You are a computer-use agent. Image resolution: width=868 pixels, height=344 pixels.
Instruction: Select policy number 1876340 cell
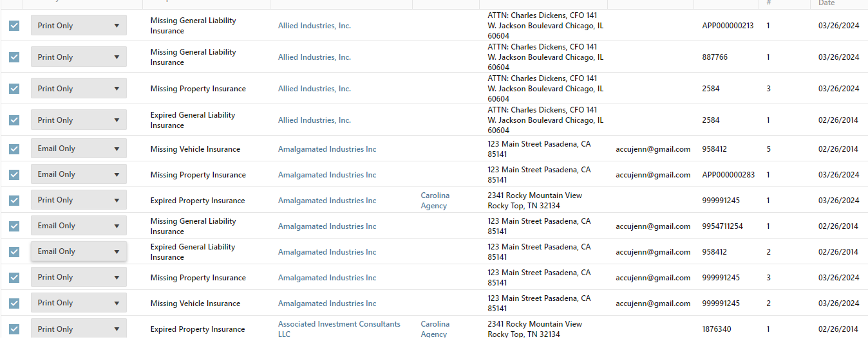(719, 329)
